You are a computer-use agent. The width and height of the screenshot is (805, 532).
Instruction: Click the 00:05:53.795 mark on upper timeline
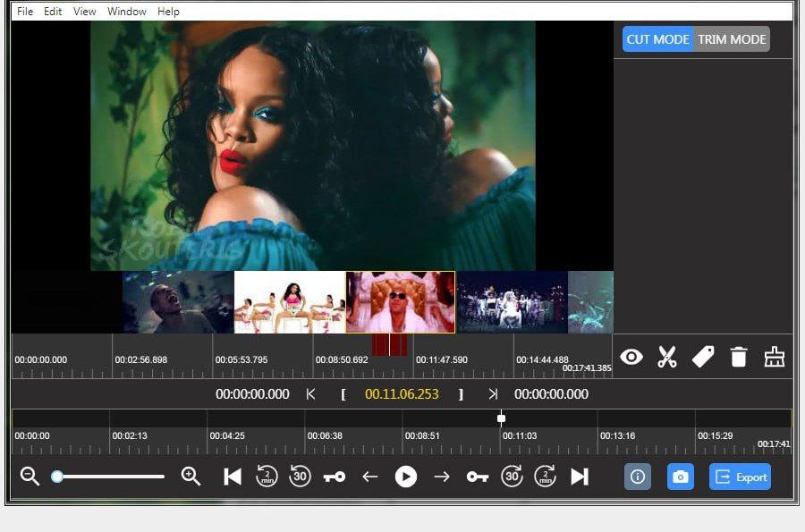point(241,359)
